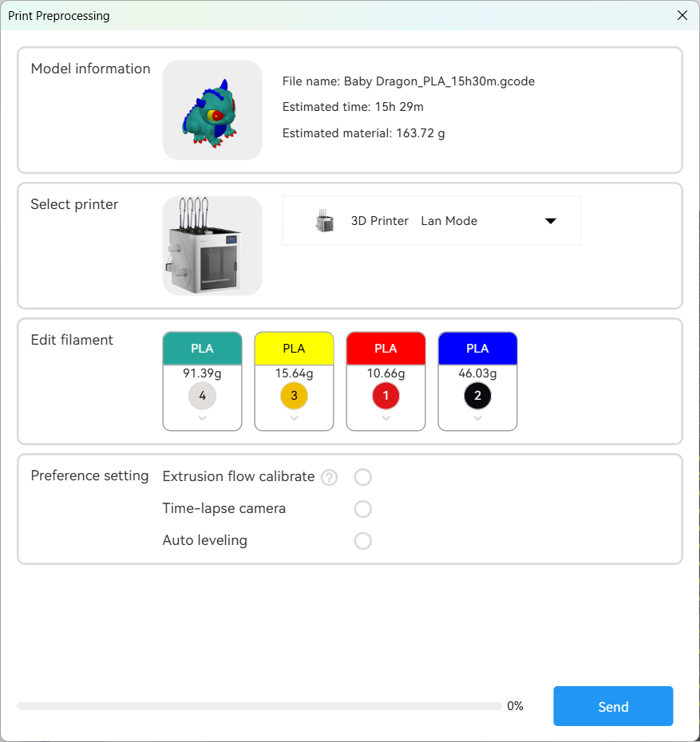The height and width of the screenshot is (742, 700).
Task: Expand the chevron under blue PLA filament
Action: [477, 418]
